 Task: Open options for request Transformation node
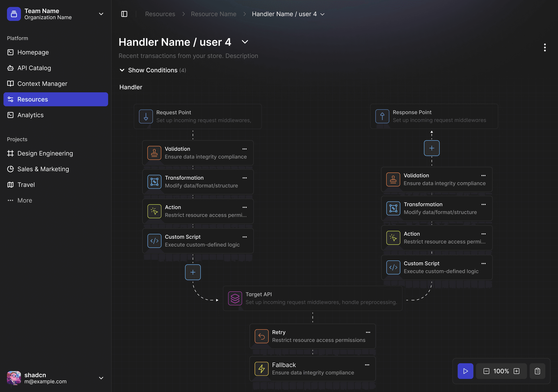click(245, 178)
